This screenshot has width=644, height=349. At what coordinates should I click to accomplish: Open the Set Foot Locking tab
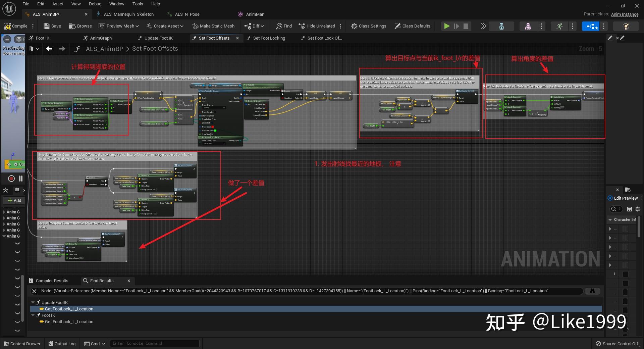tap(269, 38)
